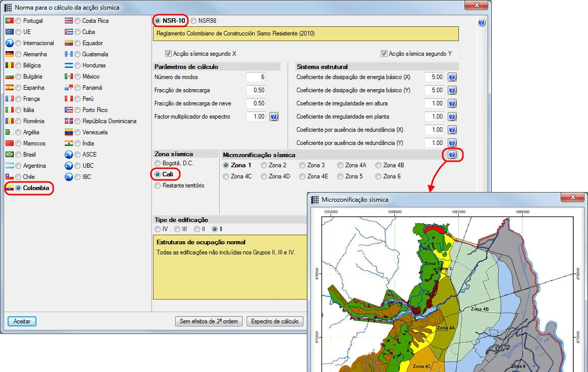Select building type IV
This screenshot has height=372, width=588.
tap(158, 229)
